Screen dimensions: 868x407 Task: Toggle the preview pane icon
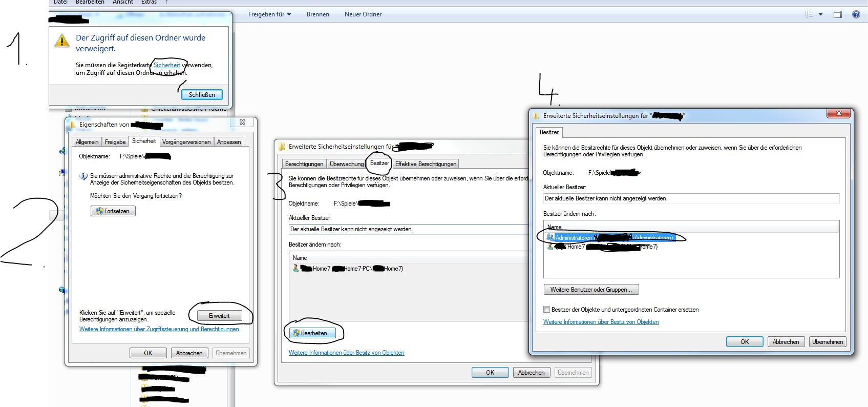tap(838, 14)
